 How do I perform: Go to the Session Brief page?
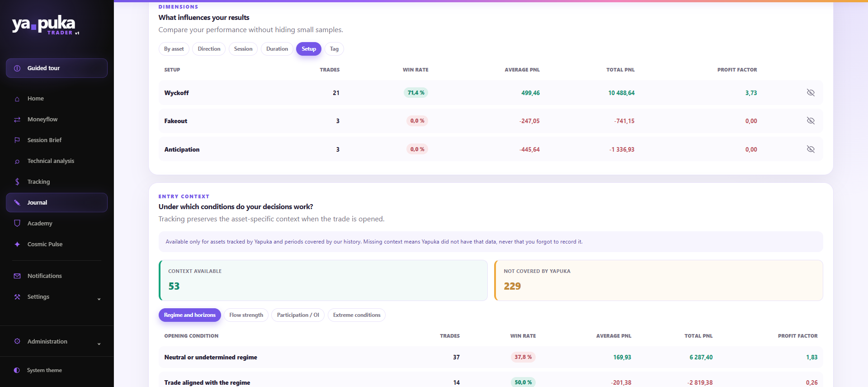click(57, 140)
